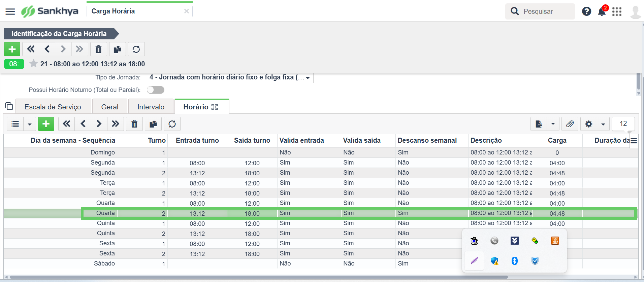Duplicate selected Horário row
This screenshot has height=282, width=644.
click(153, 124)
